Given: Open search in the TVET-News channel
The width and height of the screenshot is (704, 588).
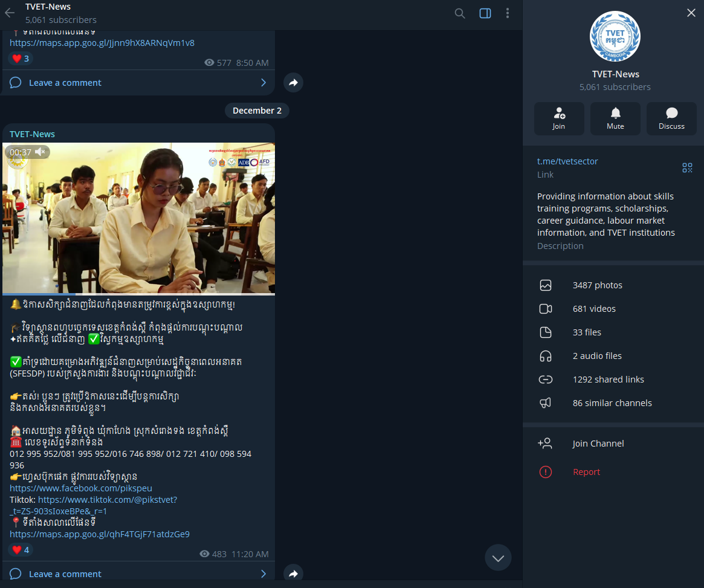Looking at the screenshot, I should point(460,13).
